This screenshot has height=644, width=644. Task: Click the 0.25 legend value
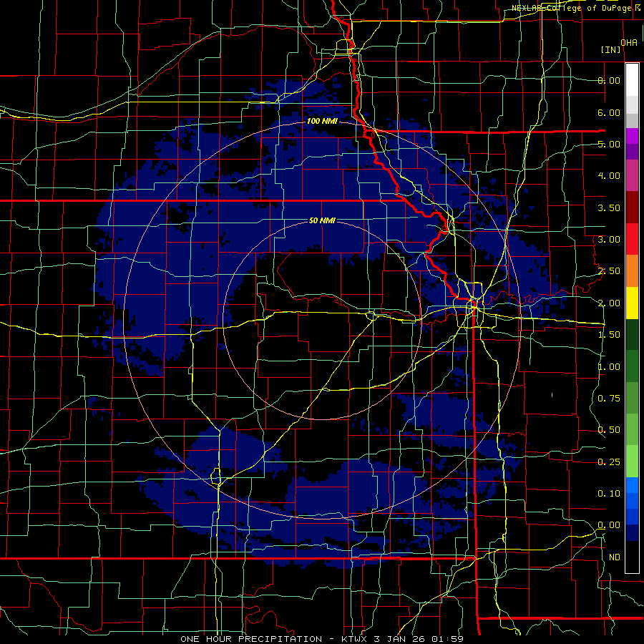tap(609, 462)
